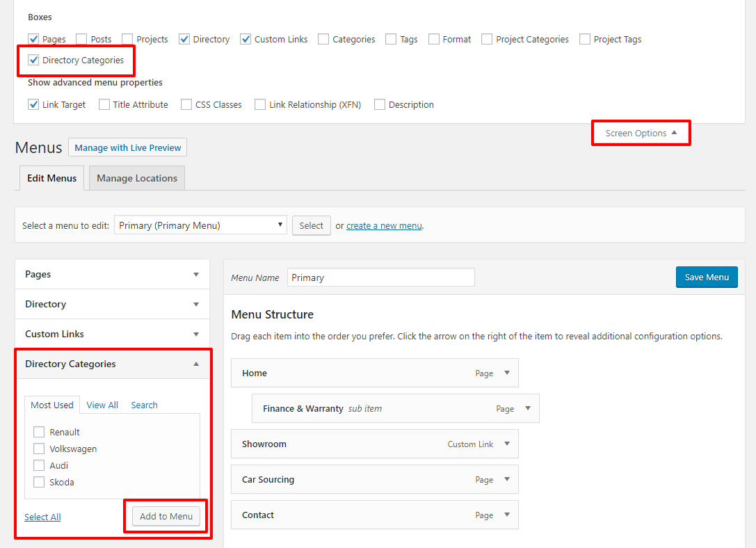The image size is (756, 548).
Task: Disable the Link Target property
Action: [x=33, y=104]
